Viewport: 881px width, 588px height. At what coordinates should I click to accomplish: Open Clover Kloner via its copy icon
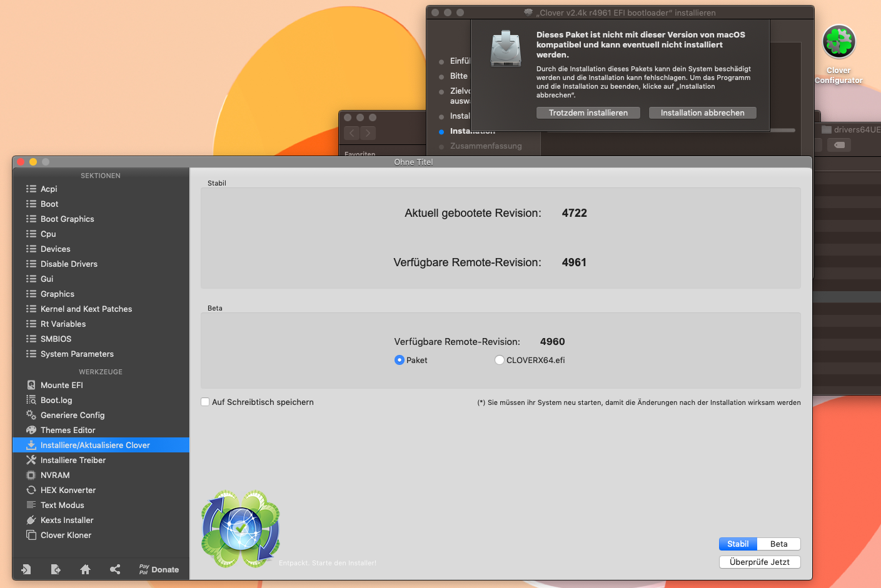click(31, 535)
